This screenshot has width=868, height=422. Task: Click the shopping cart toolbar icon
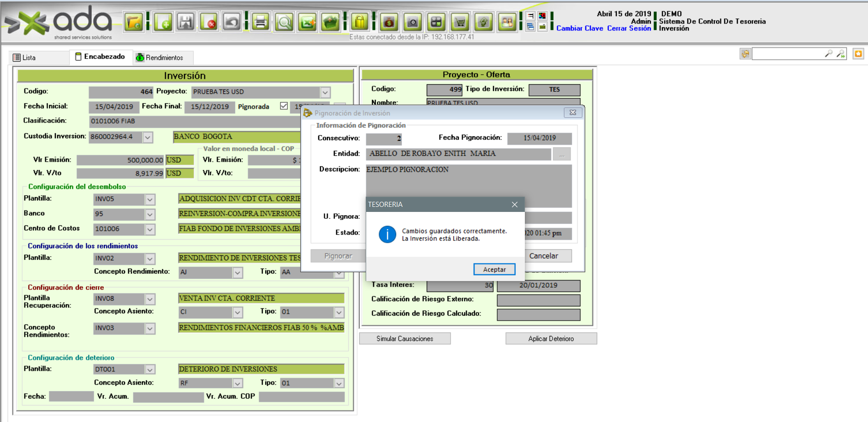[x=460, y=22]
